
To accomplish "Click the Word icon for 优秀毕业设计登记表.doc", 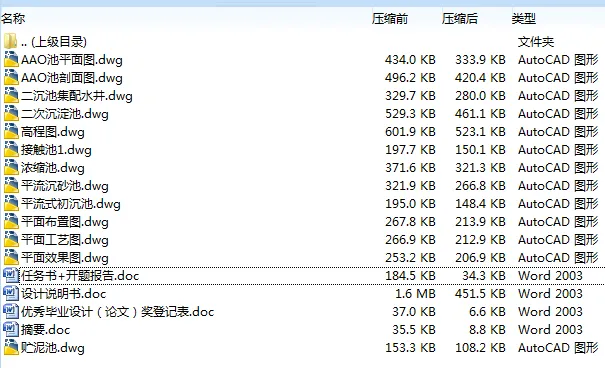I will click(11, 311).
